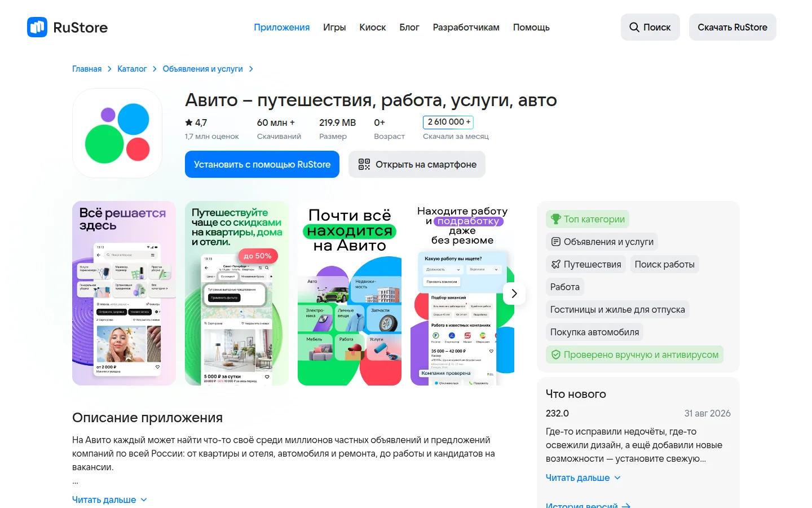Open the Помощь menu item
This screenshot has width=812, height=508.
531,27
